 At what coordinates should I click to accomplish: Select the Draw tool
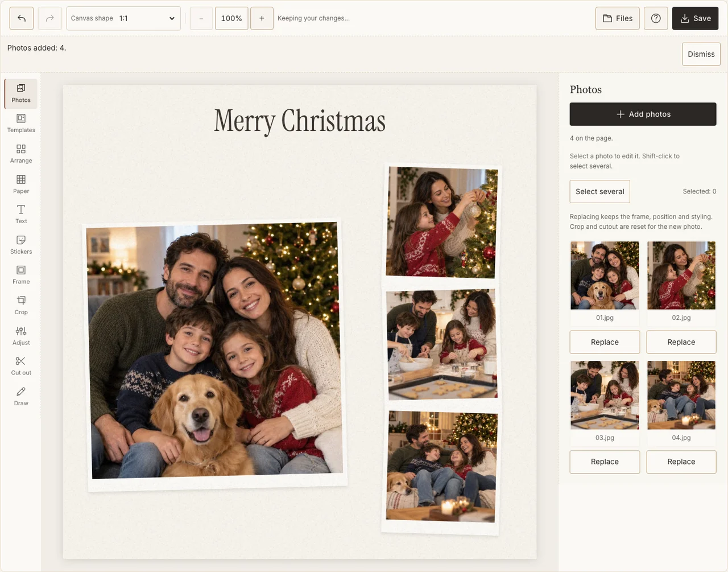click(21, 397)
